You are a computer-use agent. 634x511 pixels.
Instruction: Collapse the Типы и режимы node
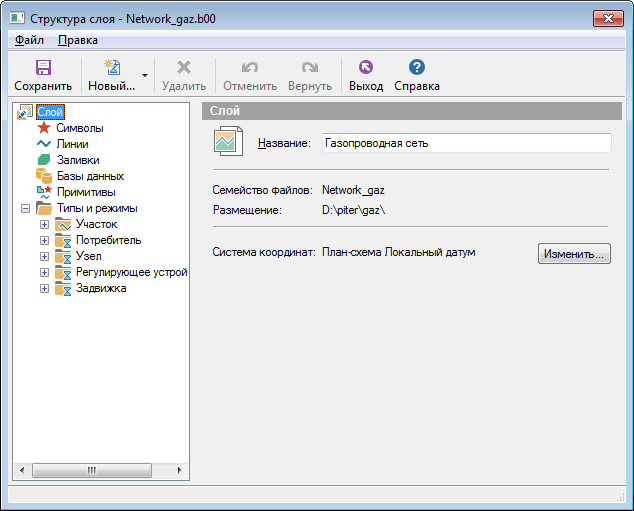24,208
